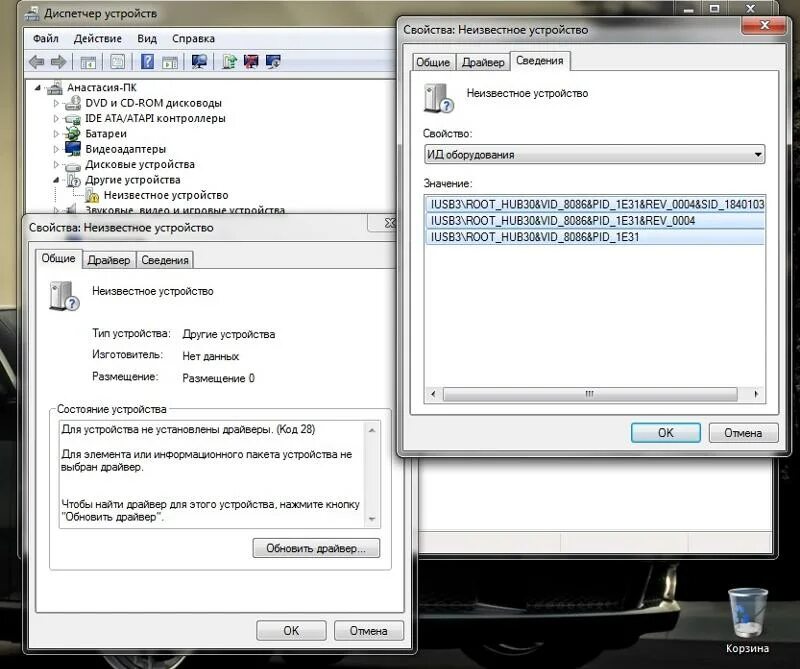This screenshot has width=800, height=669.
Task: Open Help via the blue question mark icon
Action: click(147, 62)
